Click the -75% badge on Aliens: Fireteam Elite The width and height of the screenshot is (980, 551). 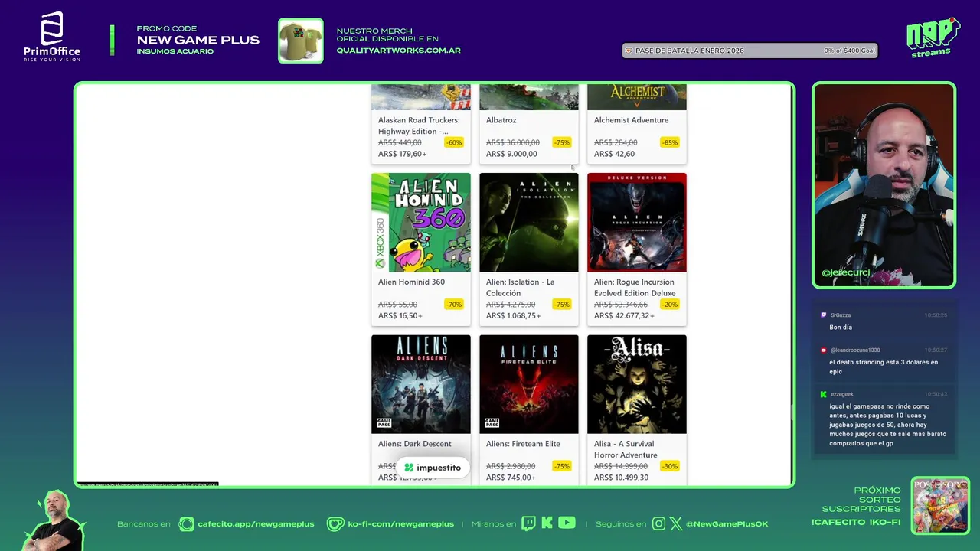pos(562,467)
